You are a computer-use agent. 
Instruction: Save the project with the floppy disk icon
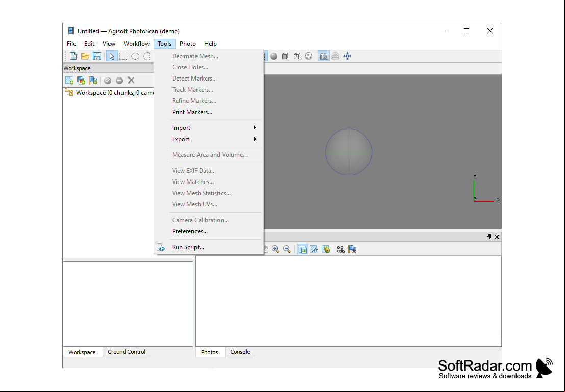click(96, 56)
